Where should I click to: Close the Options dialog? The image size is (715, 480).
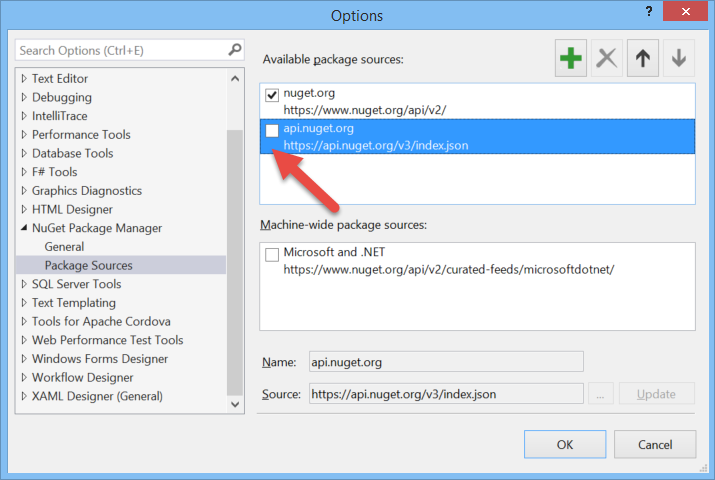click(685, 11)
